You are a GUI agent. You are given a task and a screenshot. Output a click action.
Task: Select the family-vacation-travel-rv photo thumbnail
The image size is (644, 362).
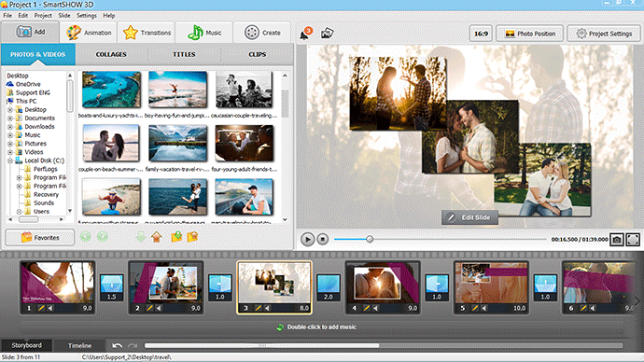(178, 144)
